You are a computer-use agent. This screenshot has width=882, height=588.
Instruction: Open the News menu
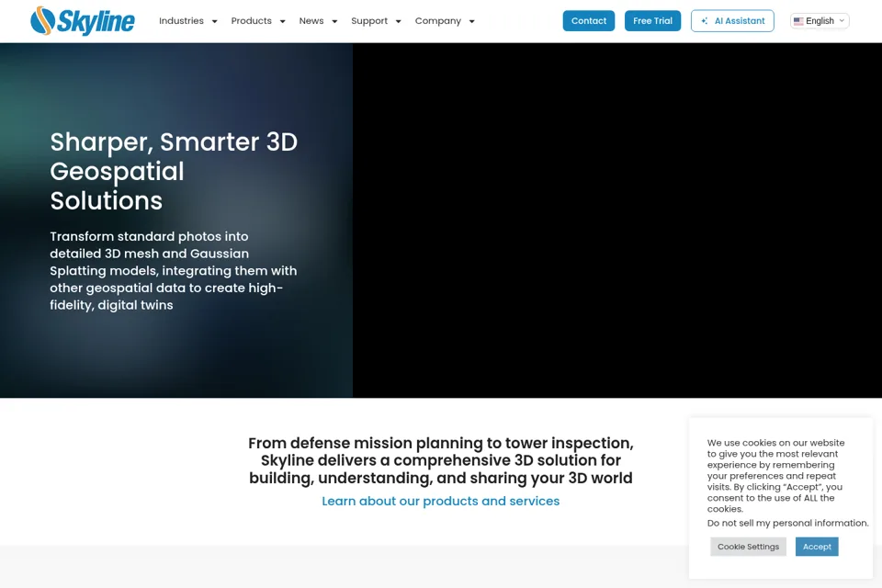[311, 21]
